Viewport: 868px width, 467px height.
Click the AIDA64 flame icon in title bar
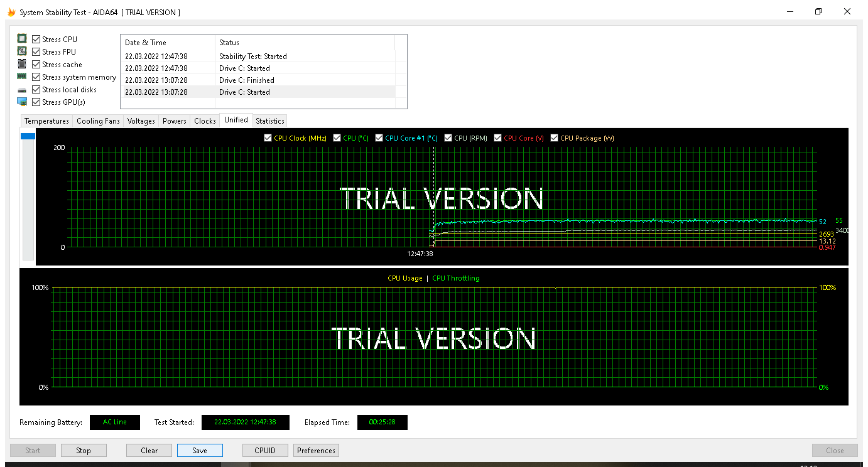tap(11, 12)
